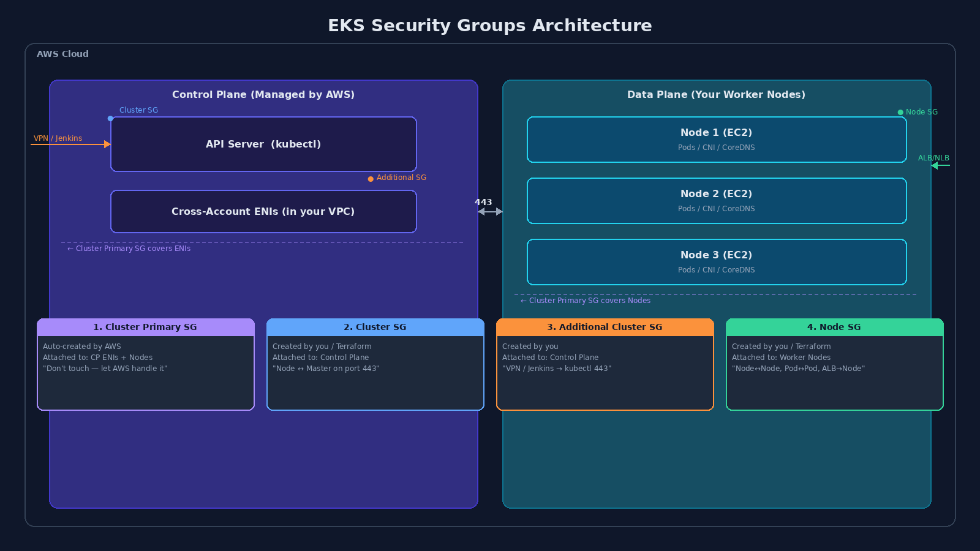Expand the Data Plane (Your Worker Nodes) panel
980x551 pixels.
click(717, 95)
